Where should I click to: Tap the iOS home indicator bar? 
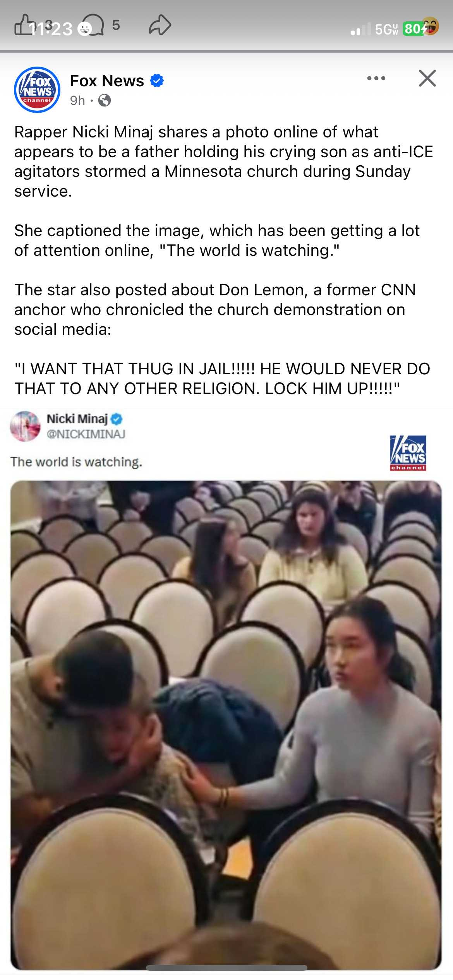pyautogui.click(x=226, y=968)
